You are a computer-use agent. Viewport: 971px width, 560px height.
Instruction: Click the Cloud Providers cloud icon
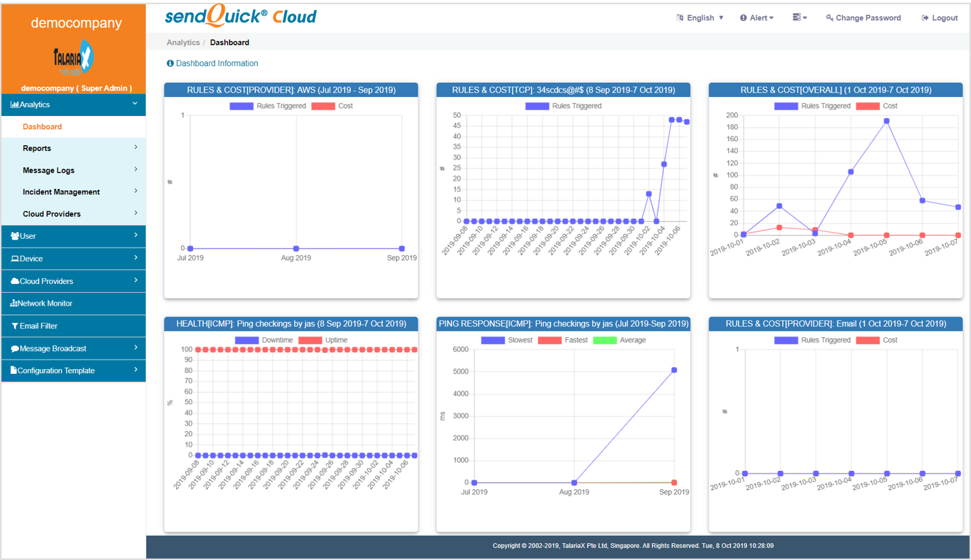click(14, 281)
